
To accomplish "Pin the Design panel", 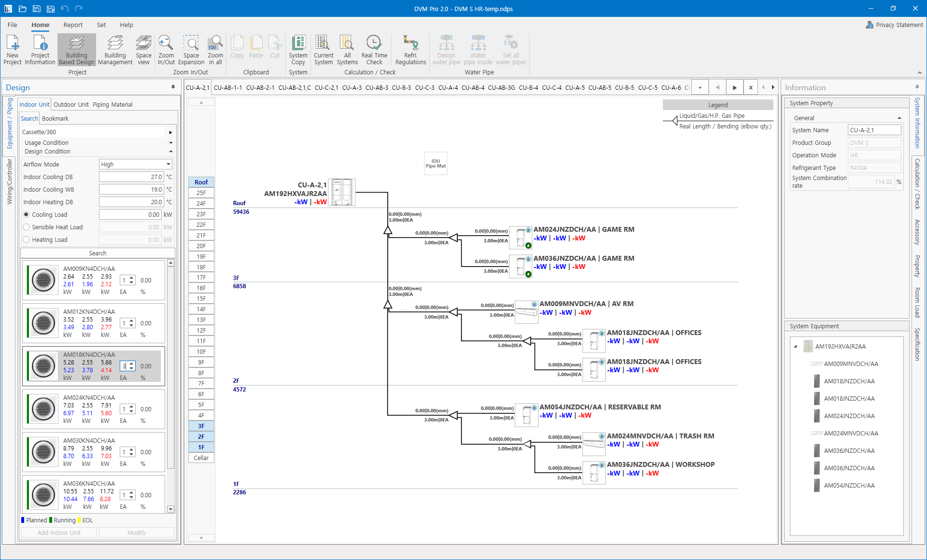I will (x=173, y=87).
